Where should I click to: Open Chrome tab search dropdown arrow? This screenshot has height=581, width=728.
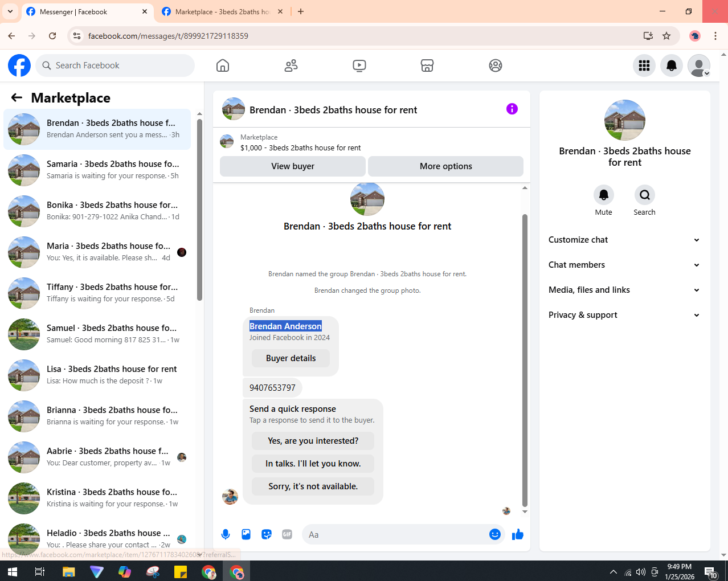(x=10, y=11)
